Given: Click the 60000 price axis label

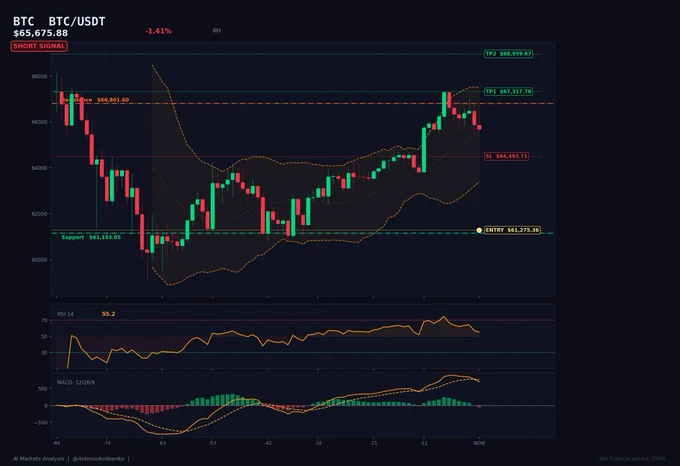Looking at the screenshot, I should tap(39, 260).
